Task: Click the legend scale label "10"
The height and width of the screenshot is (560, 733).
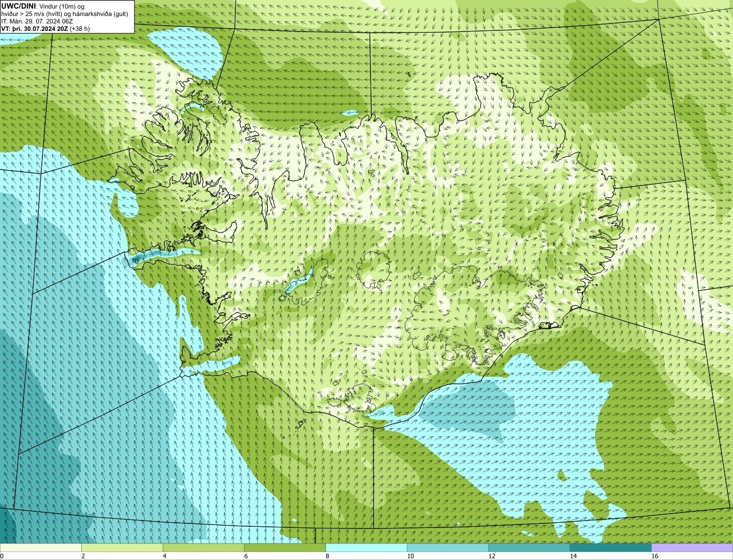Action: (x=410, y=556)
